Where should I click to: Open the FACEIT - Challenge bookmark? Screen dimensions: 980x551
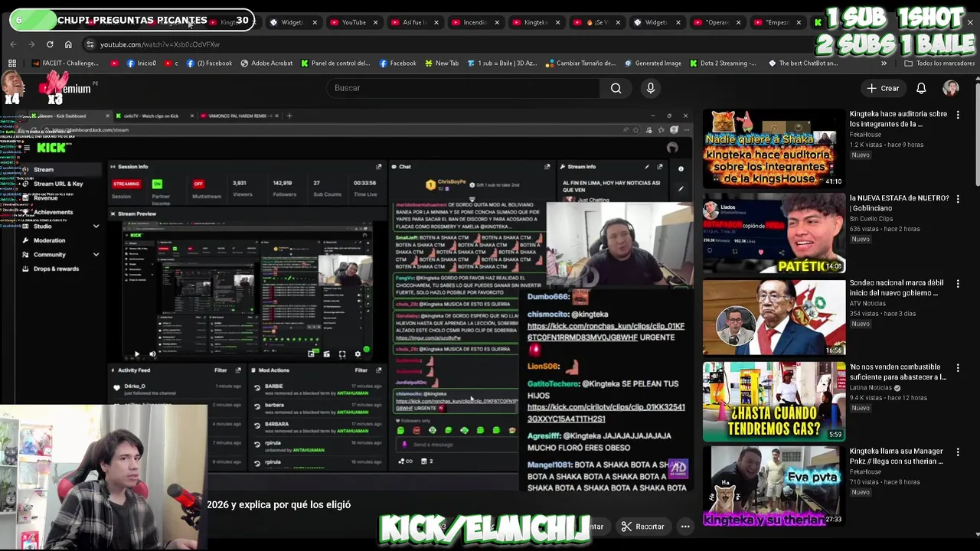(65, 64)
